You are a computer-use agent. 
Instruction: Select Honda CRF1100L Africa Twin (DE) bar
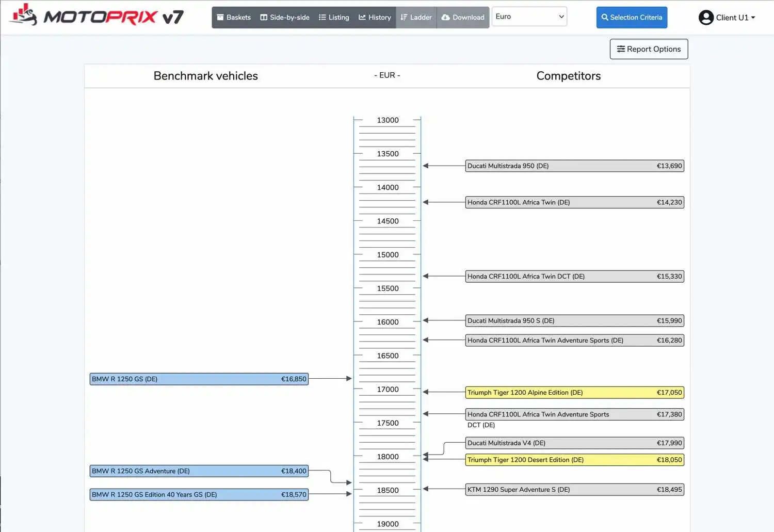coord(575,202)
